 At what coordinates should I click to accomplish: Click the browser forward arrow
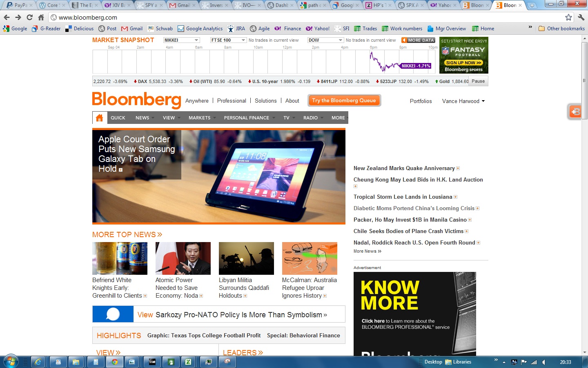pos(18,18)
